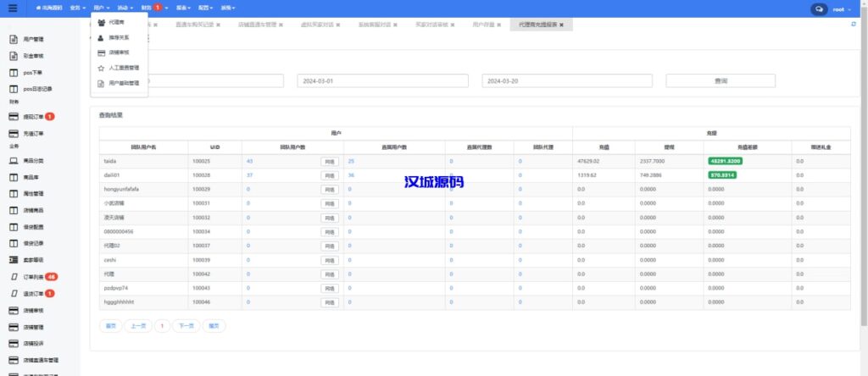Image resolution: width=868 pixels, height=376 pixels.
Task: Click the pos日志记录 sidebar icon
Action: point(14,89)
